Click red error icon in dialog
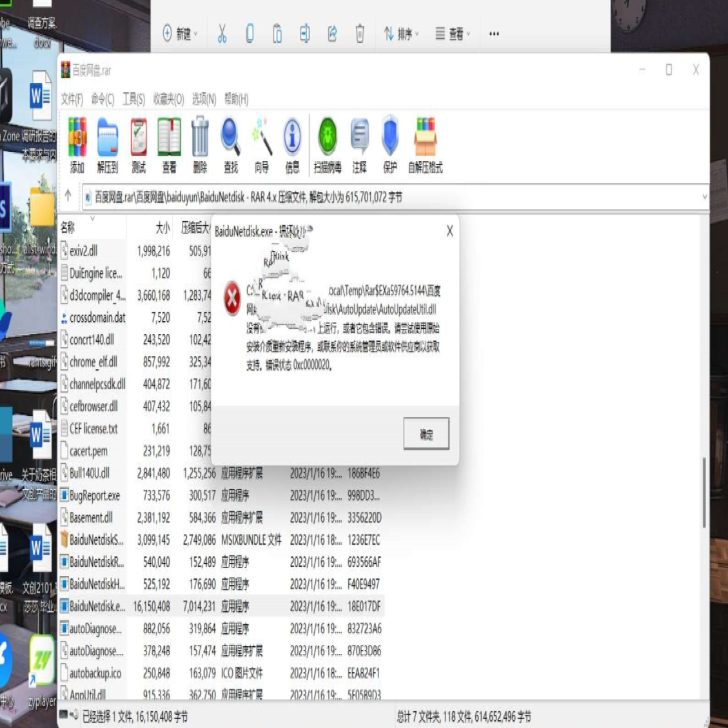Image resolution: width=728 pixels, height=728 pixels. coord(232,299)
